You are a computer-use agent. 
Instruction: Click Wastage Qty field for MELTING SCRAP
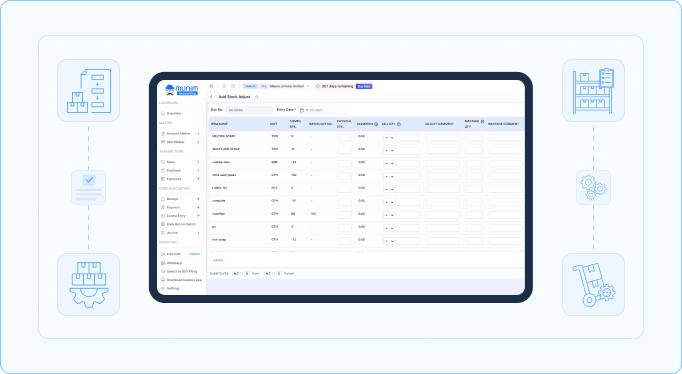(474, 138)
